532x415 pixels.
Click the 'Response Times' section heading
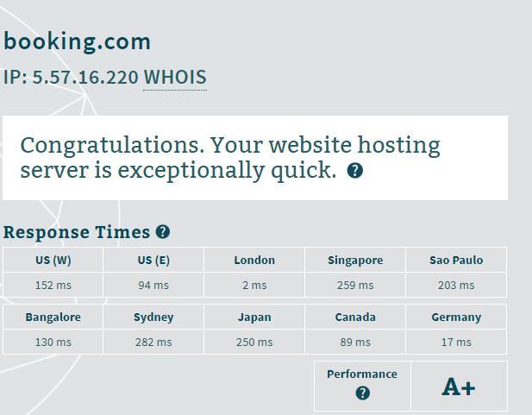coord(77,232)
